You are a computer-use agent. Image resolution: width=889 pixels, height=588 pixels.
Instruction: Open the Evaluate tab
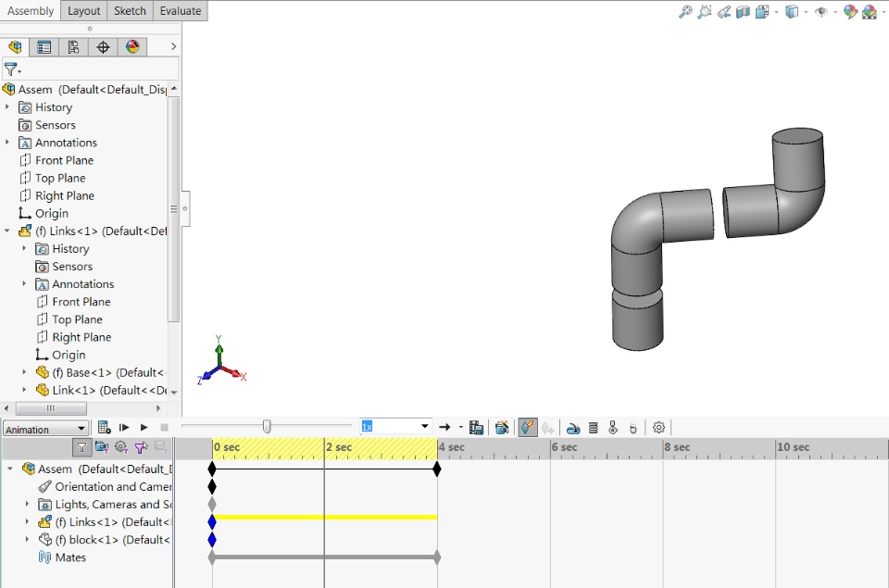point(180,11)
